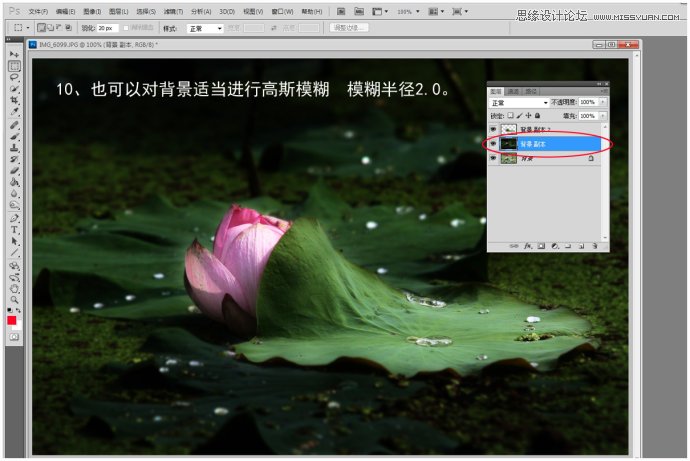Image resolution: width=690 pixels, height=461 pixels.
Task: Open the 图像(I) menu
Action: [x=92, y=11]
